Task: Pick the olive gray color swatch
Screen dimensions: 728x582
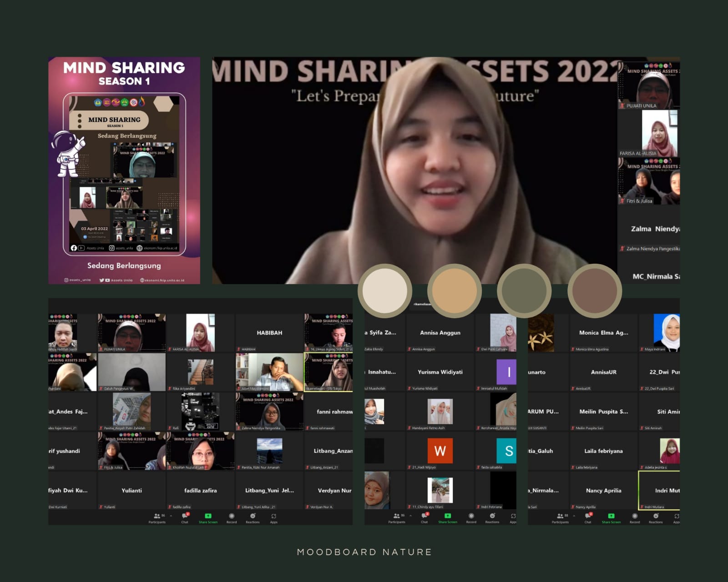Action: coord(524,291)
